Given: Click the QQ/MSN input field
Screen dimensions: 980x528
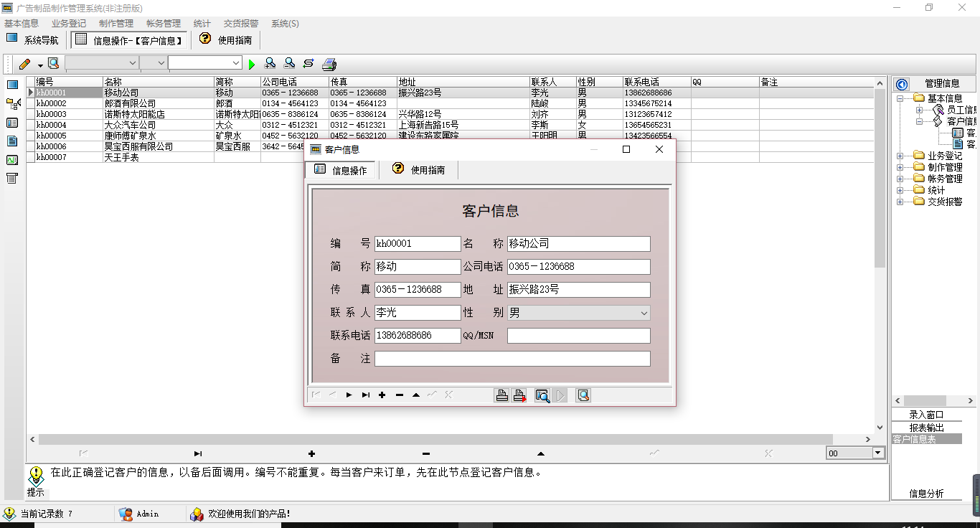Looking at the screenshot, I should pos(579,336).
